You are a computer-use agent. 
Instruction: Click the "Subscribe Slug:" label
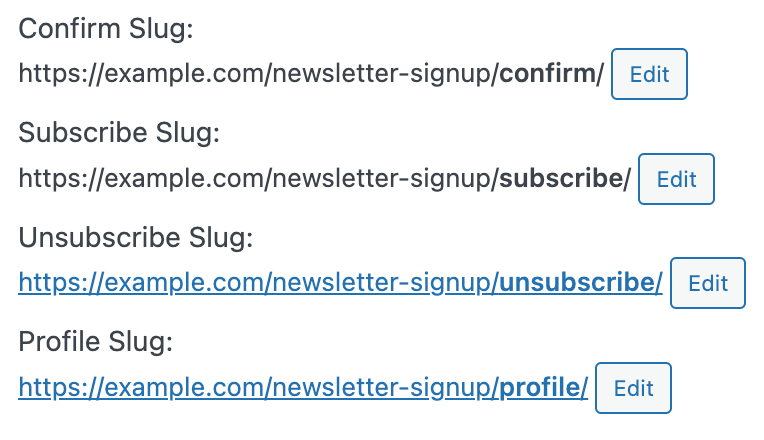click(x=119, y=134)
